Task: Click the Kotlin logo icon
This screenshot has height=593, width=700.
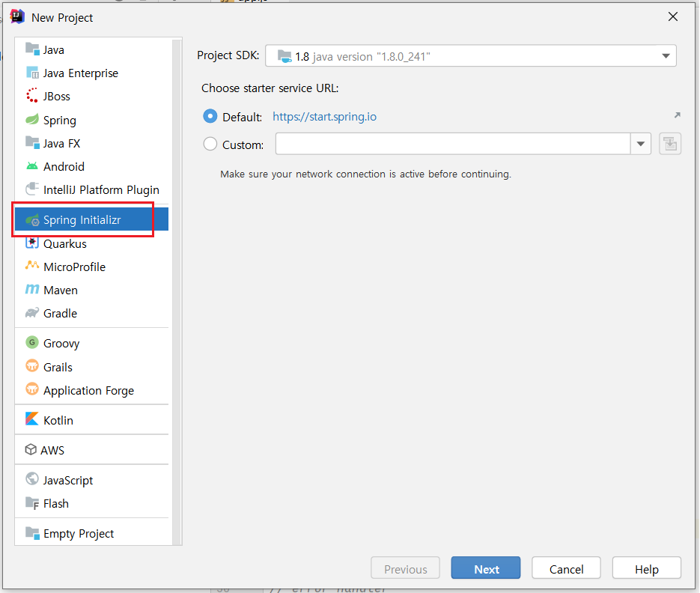Action: point(32,419)
